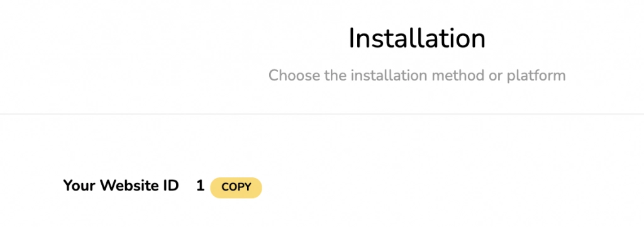Image resolution: width=644 pixels, height=227 pixels.
Task: Click the horizontal divider below the header
Action: [322, 114]
